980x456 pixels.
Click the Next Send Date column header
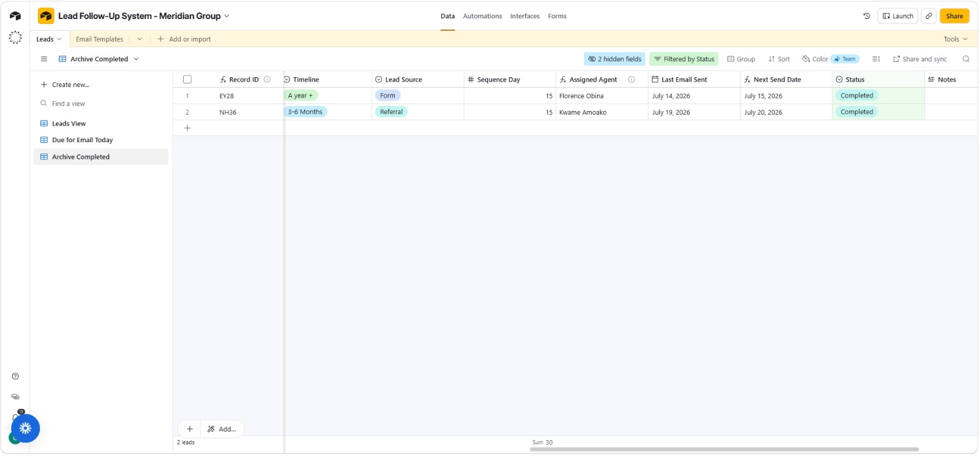pos(786,80)
